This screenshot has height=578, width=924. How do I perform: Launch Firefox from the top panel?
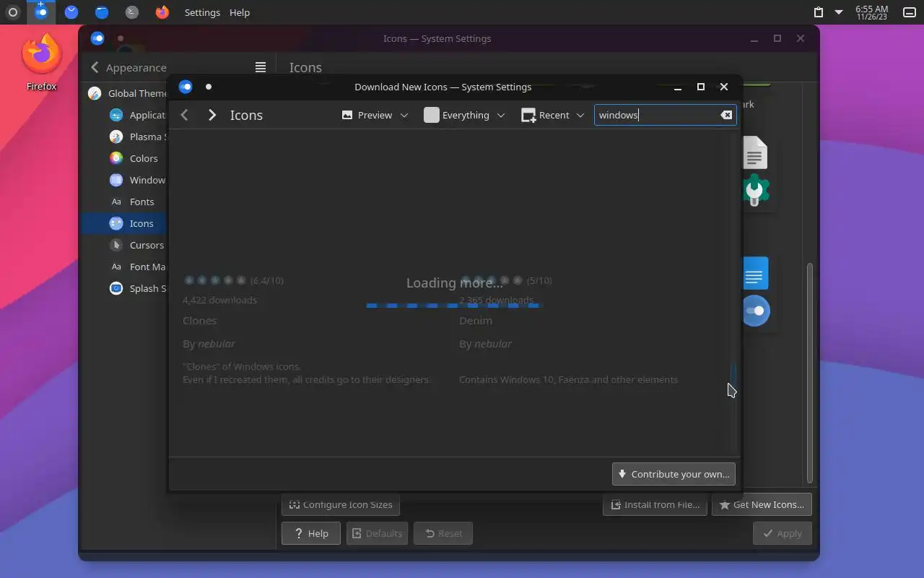(162, 12)
